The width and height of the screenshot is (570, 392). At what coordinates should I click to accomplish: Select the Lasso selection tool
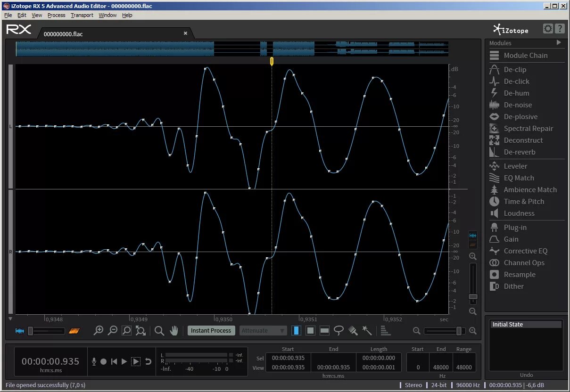tap(339, 331)
